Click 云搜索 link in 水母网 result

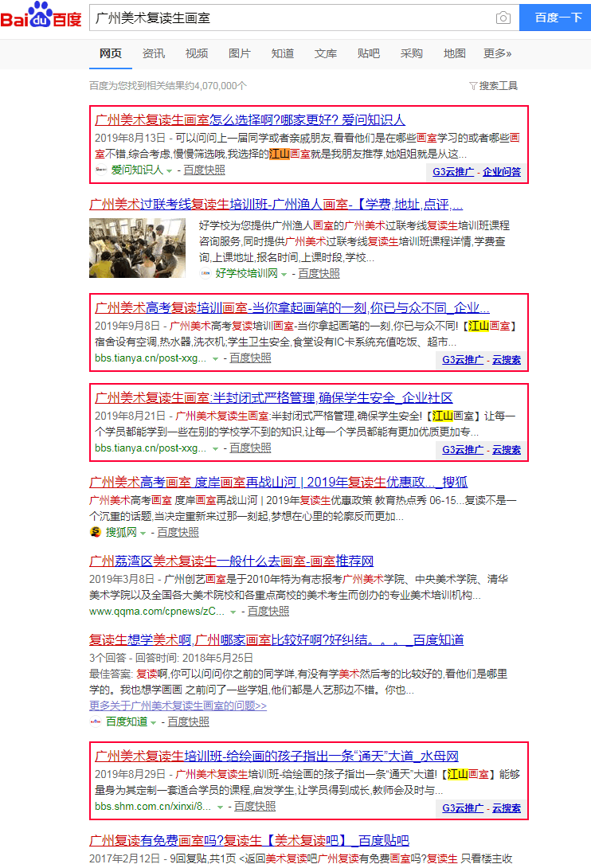coord(507,808)
